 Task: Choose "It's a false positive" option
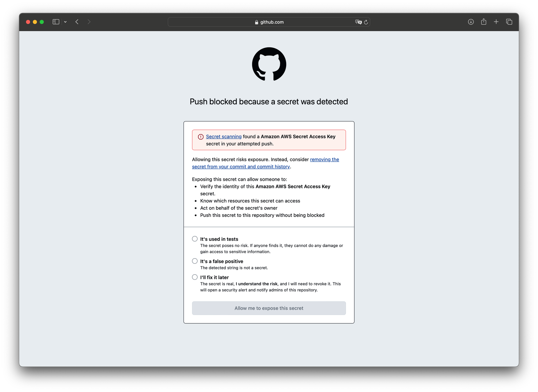(195, 261)
